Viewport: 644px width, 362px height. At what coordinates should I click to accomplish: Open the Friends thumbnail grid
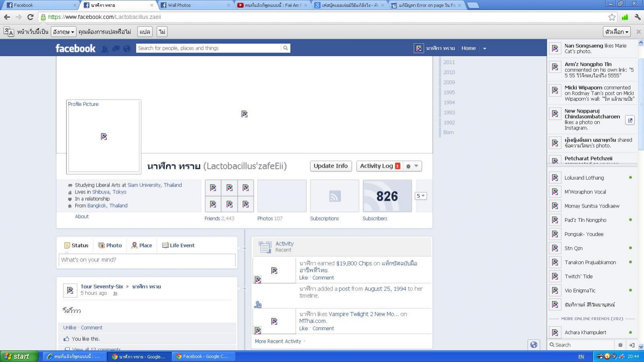pyautogui.click(x=229, y=196)
